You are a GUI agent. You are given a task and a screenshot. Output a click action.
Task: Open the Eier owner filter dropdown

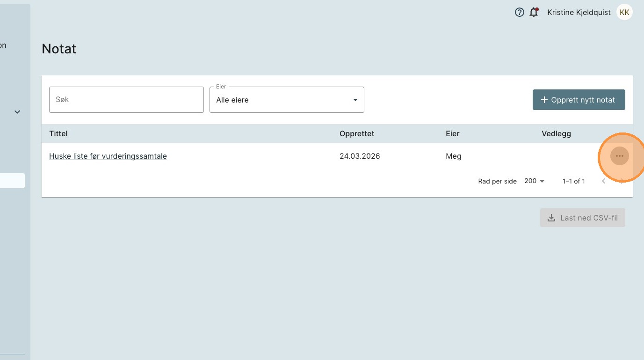point(286,100)
